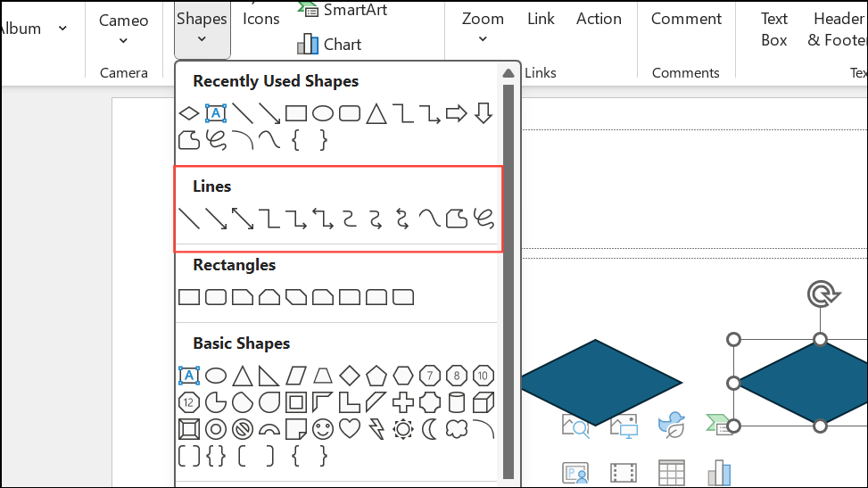Select the Octagon (8) in Basic Shapes
This screenshot has height=488, width=868.
(x=457, y=376)
